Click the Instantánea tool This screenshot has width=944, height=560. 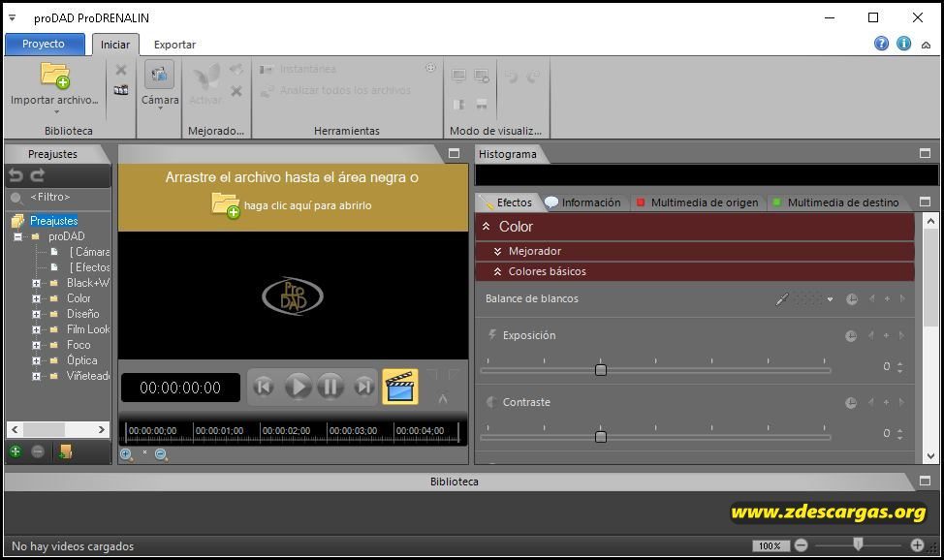point(298,69)
